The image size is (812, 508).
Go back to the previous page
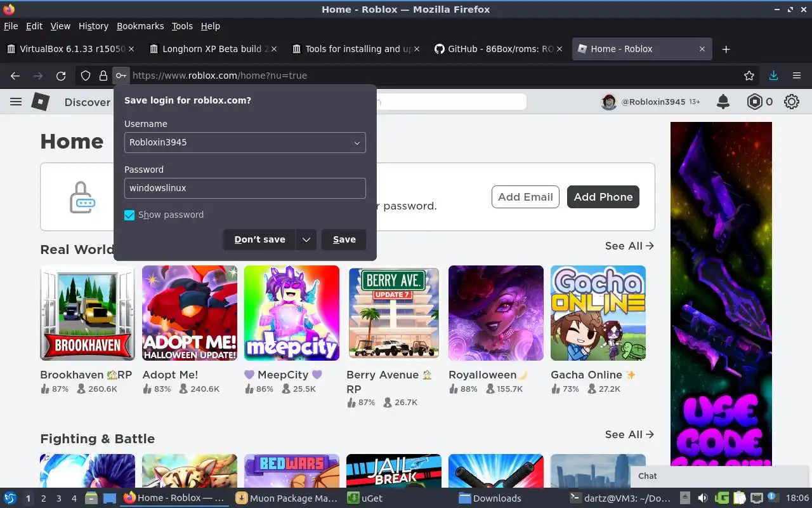15,76
